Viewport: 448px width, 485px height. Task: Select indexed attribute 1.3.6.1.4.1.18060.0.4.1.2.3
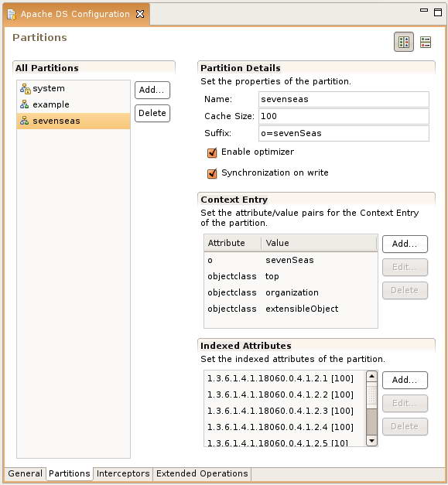click(285, 411)
